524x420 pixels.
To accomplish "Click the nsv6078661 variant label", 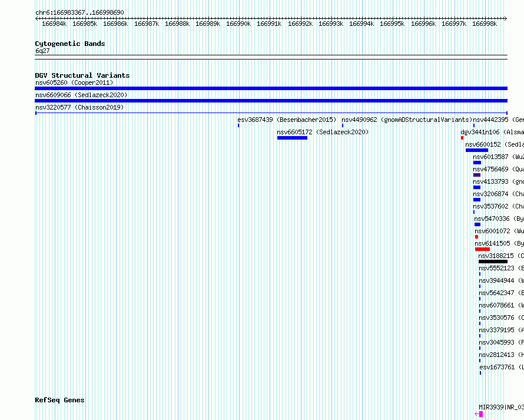I will (x=501, y=305).
